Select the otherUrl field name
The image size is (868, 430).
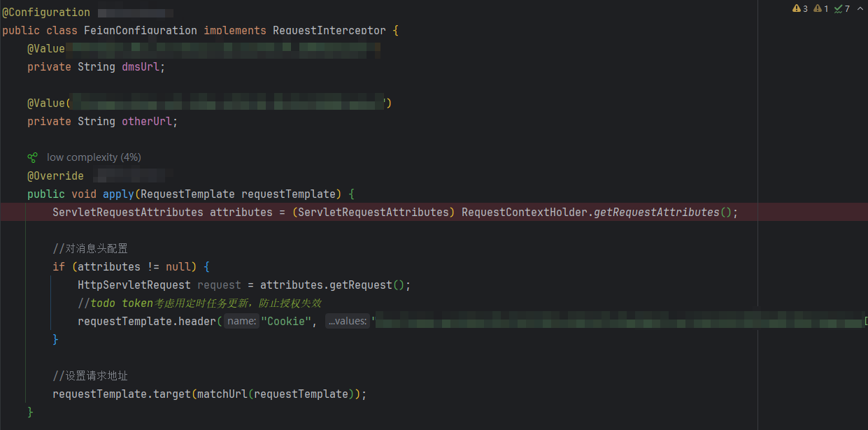148,121
